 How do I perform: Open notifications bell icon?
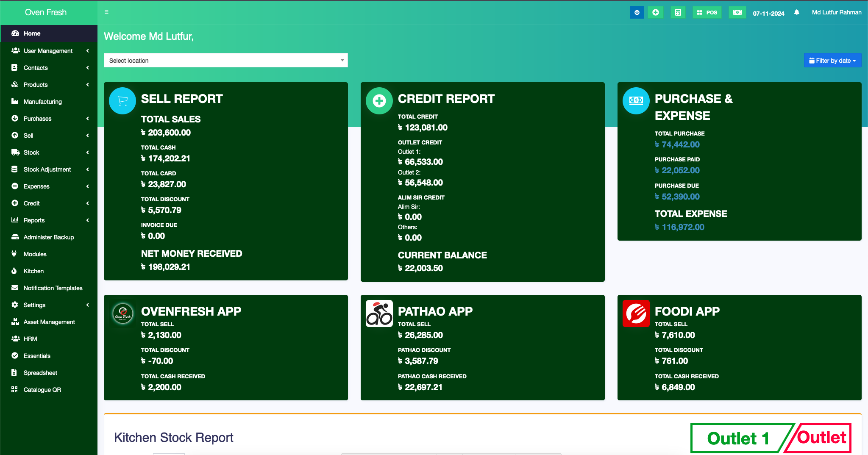797,12
